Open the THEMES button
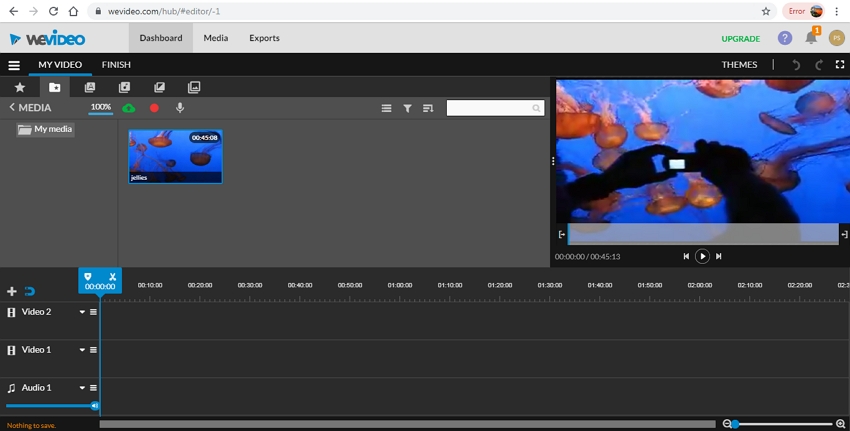Screen dimensions: 850x431 [x=739, y=65]
